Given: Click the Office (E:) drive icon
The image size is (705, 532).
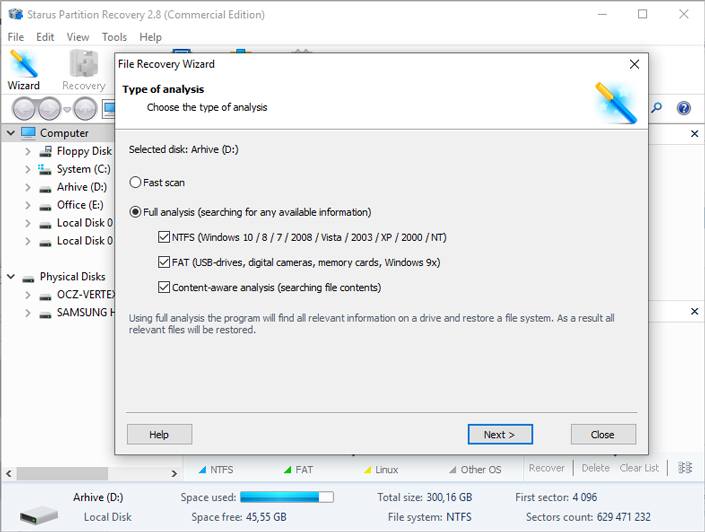Looking at the screenshot, I should [x=45, y=206].
